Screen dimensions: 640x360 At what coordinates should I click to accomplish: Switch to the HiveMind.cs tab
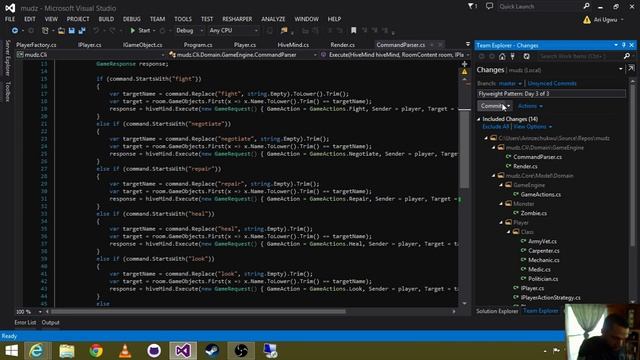pos(293,45)
